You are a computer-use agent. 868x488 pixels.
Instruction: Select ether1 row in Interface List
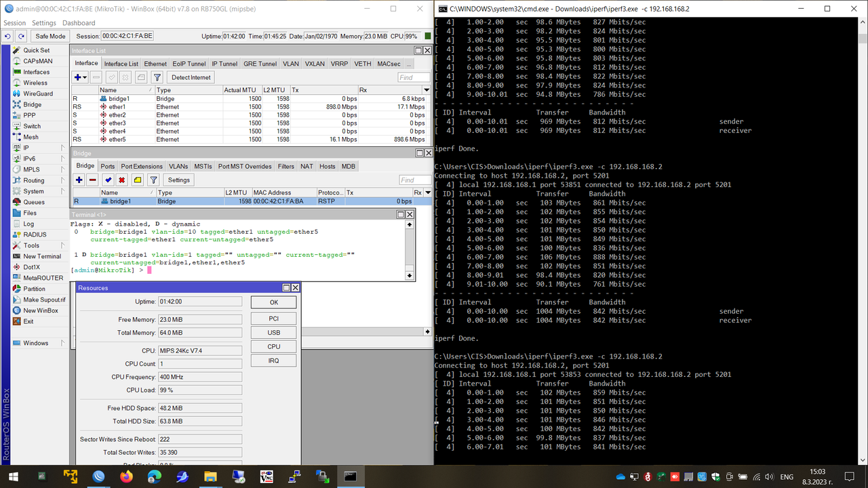point(251,106)
